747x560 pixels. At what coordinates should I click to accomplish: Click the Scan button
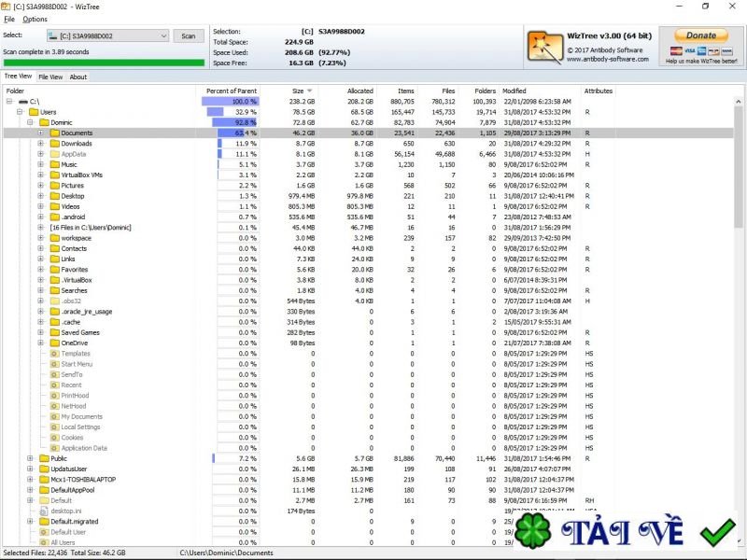tap(189, 35)
